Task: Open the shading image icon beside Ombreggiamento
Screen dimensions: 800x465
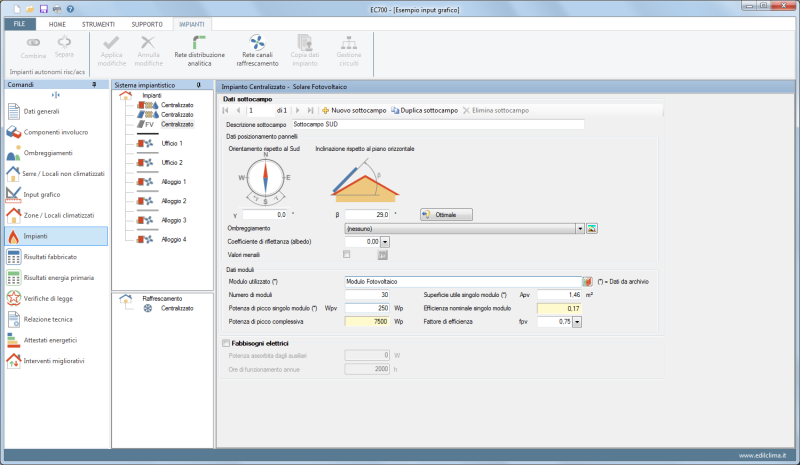Action: [592, 229]
